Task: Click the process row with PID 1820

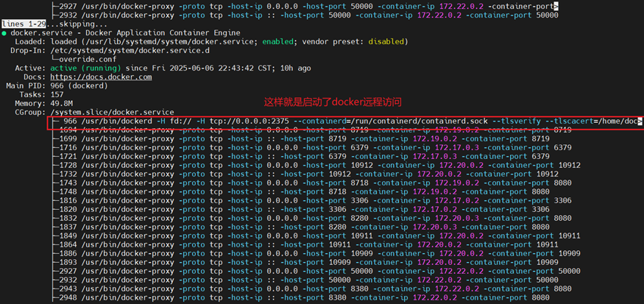Action: (302, 210)
